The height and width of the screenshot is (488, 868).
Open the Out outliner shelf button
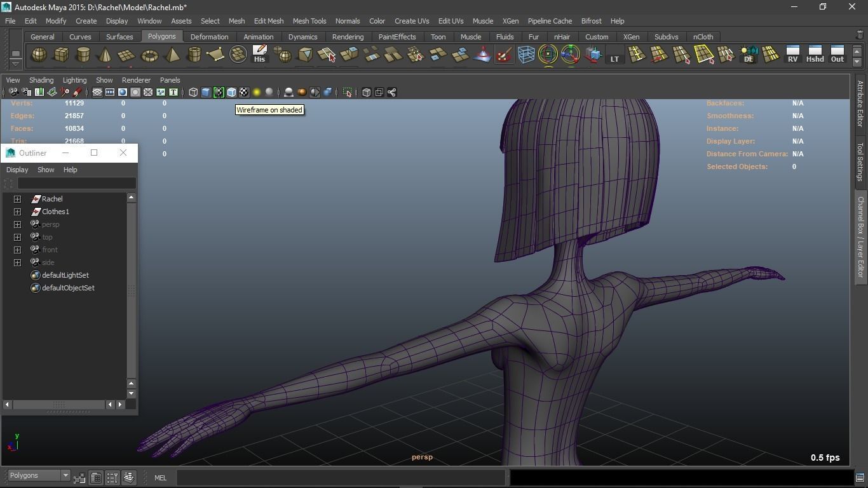point(837,55)
